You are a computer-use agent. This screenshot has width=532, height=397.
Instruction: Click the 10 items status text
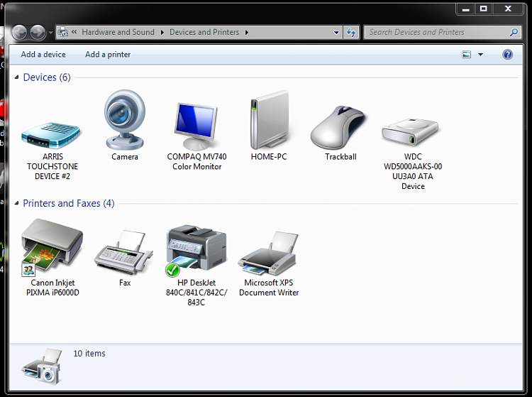[89, 354]
